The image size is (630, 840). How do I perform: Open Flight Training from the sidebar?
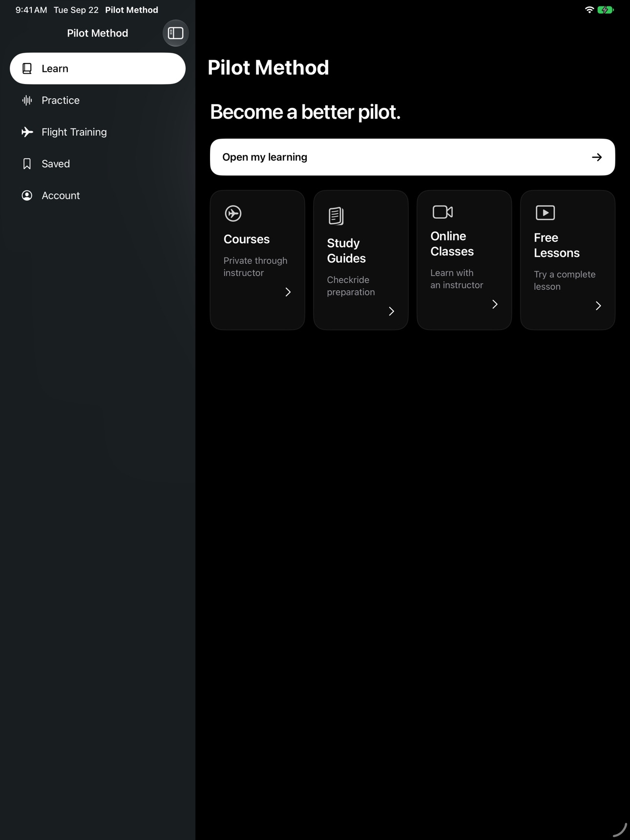click(98, 132)
